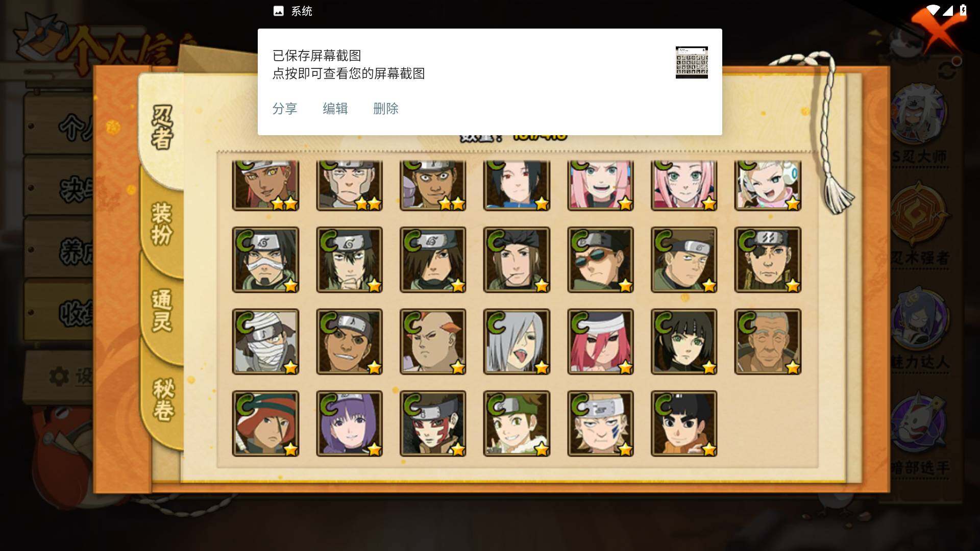
Task: Switch to the 装扮 tab
Action: click(162, 224)
